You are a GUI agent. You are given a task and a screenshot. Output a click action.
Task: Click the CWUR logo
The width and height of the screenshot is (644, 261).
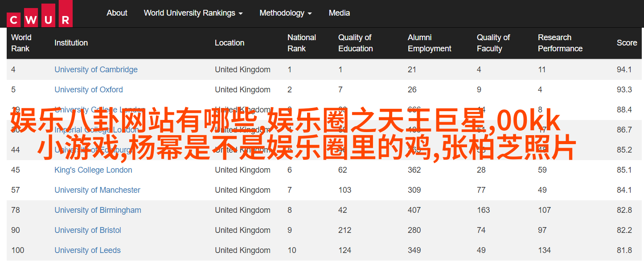click(39, 14)
